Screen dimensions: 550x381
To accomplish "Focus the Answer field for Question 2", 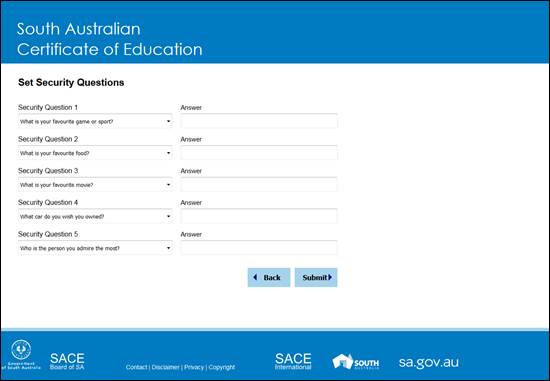I will 259,153.
